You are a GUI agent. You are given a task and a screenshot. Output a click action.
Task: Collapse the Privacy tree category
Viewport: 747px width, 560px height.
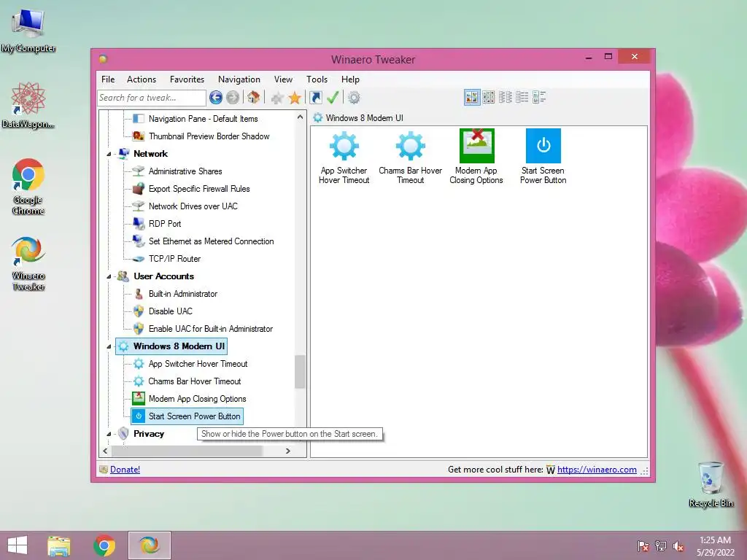(109, 434)
